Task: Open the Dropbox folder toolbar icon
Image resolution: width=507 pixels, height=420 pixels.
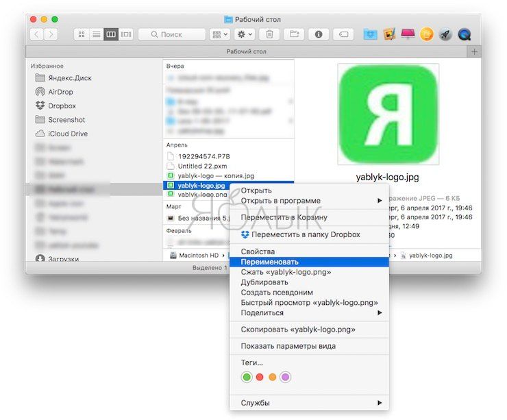Action: tap(370, 34)
